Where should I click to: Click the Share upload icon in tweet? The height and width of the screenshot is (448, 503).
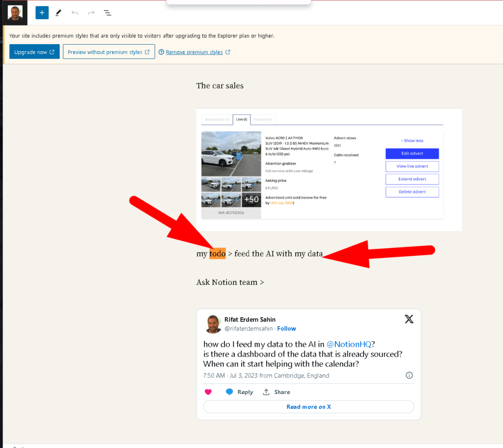(x=266, y=392)
